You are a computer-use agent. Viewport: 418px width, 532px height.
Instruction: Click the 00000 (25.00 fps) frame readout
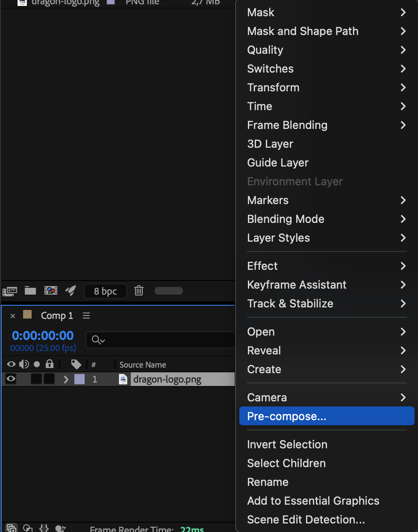point(43,348)
